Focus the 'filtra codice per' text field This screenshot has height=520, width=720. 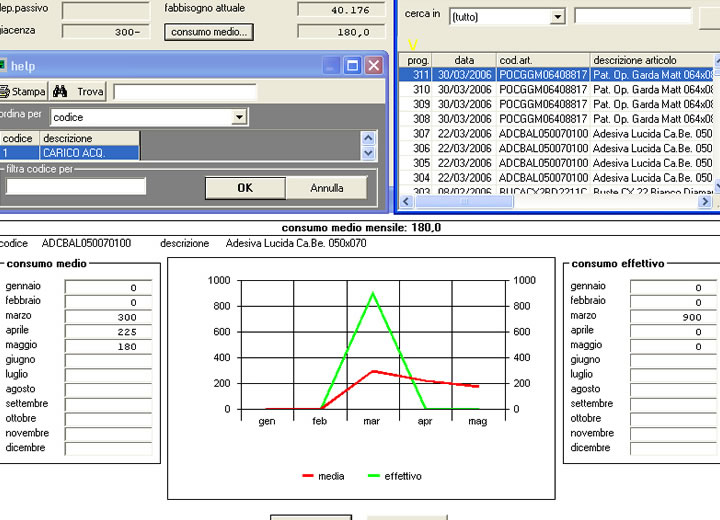[75, 186]
